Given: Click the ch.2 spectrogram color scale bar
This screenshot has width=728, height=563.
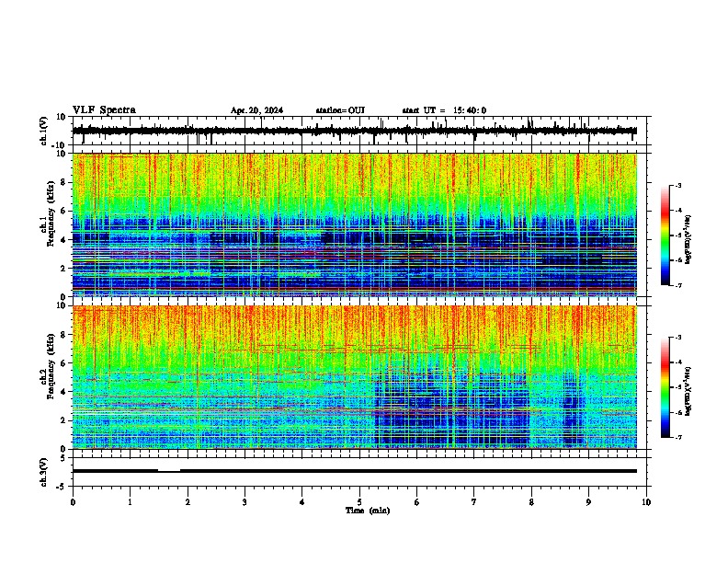Looking at the screenshot, I should coord(665,387).
